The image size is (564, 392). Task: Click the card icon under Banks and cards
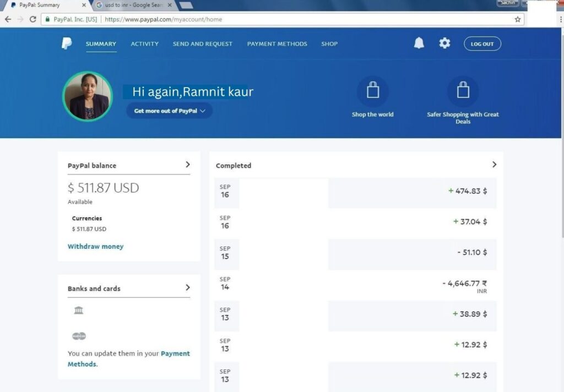[x=79, y=336]
